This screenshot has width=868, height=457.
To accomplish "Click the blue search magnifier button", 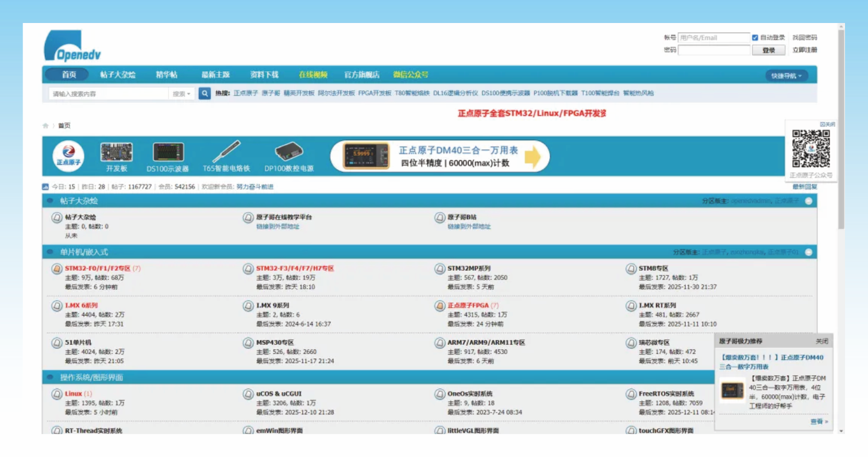I will [205, 94].
